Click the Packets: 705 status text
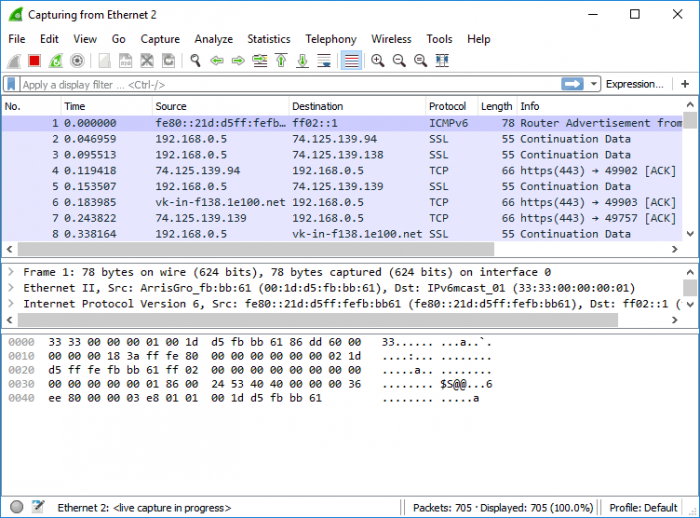This screenshot has height=518, width=700. point(442,508)
